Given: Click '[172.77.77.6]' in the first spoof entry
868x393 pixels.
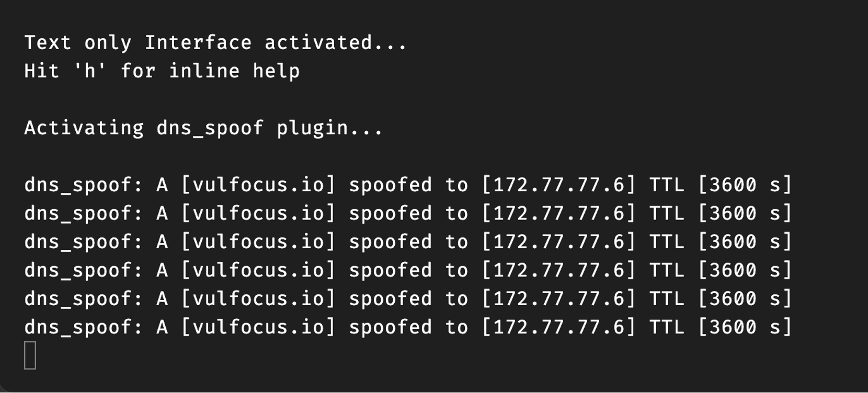Looking at the screenshot, I should [x=558, y=185].
